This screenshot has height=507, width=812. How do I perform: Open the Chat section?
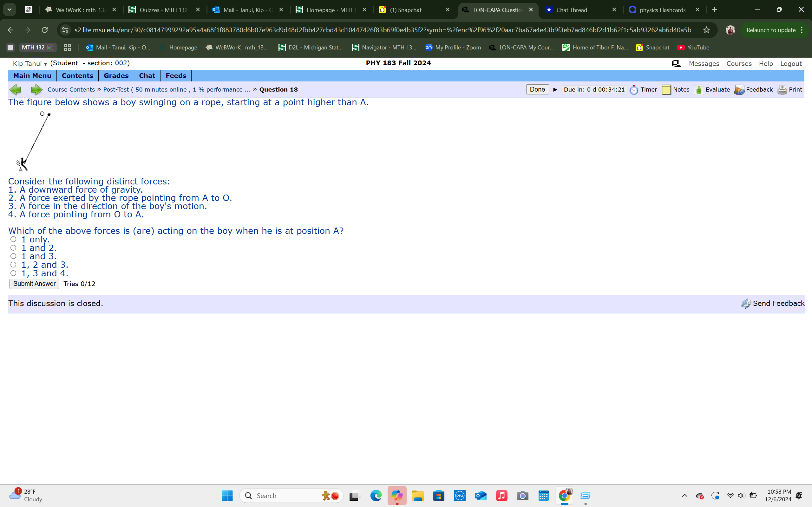(x=147, y=75)
